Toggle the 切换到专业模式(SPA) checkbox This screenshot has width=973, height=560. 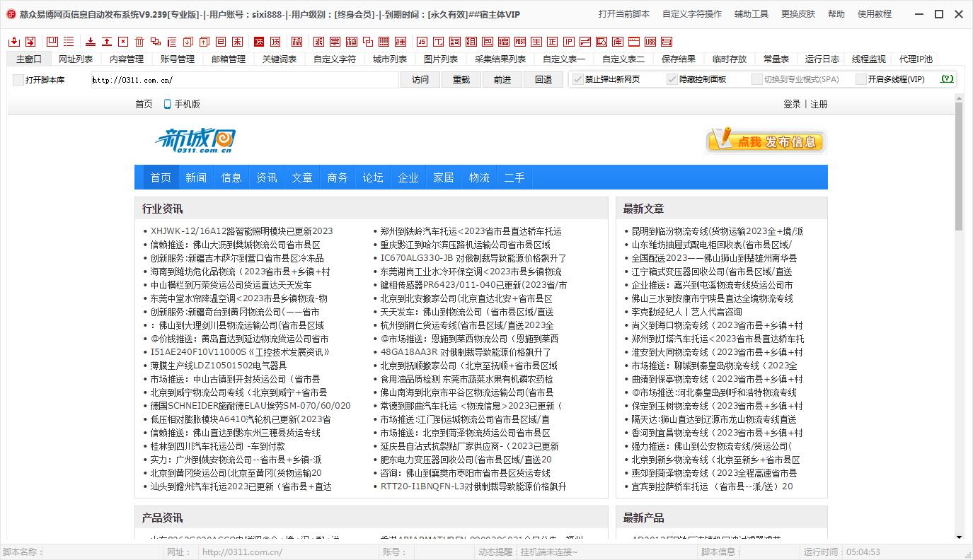click(757, 79)
